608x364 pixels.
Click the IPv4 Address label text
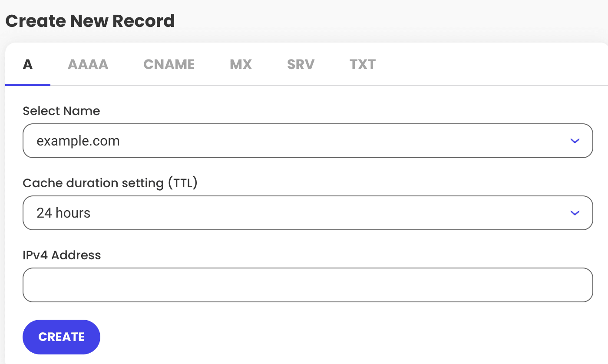(x=61, y=255)
